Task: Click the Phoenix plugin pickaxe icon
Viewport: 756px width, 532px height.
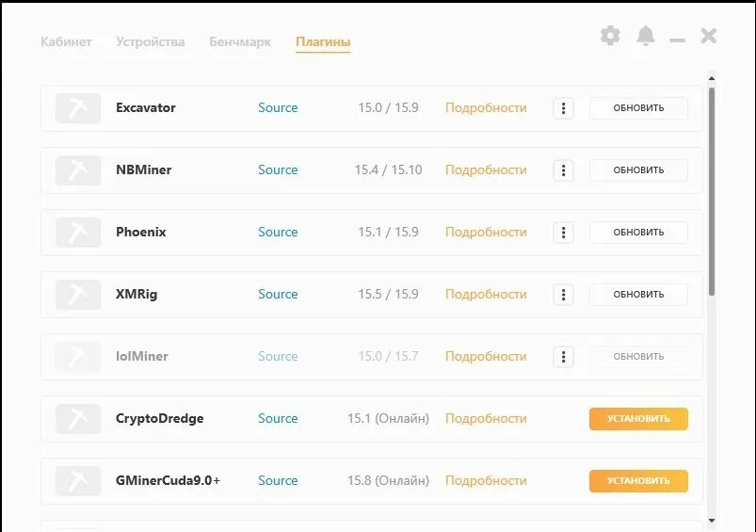Action: click(78, 233)
